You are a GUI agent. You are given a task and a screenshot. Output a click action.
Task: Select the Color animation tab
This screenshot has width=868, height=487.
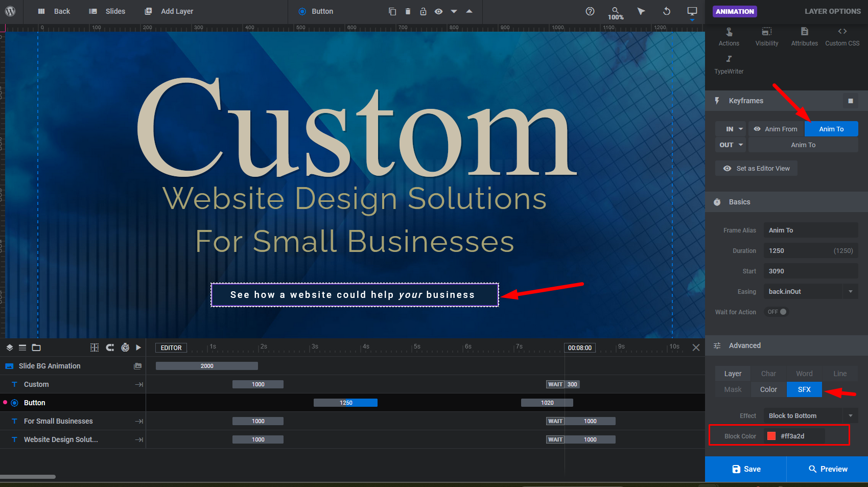click(x=768, y=389)
